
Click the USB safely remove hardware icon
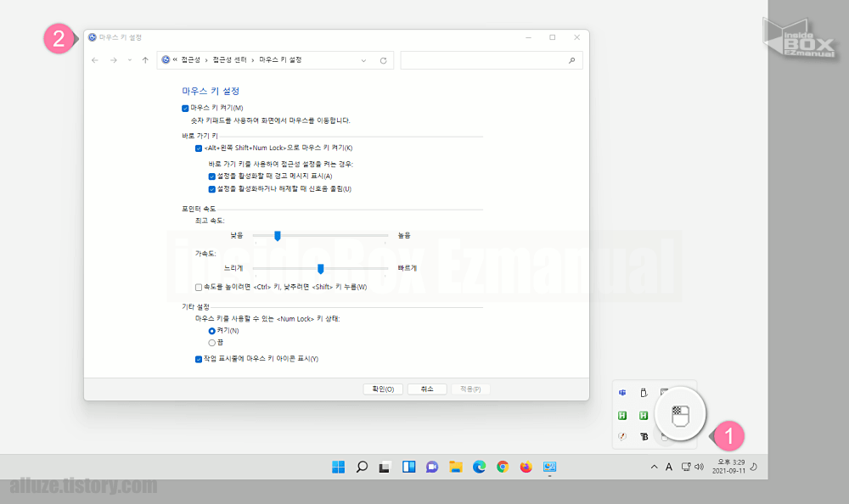pos(644,393)
